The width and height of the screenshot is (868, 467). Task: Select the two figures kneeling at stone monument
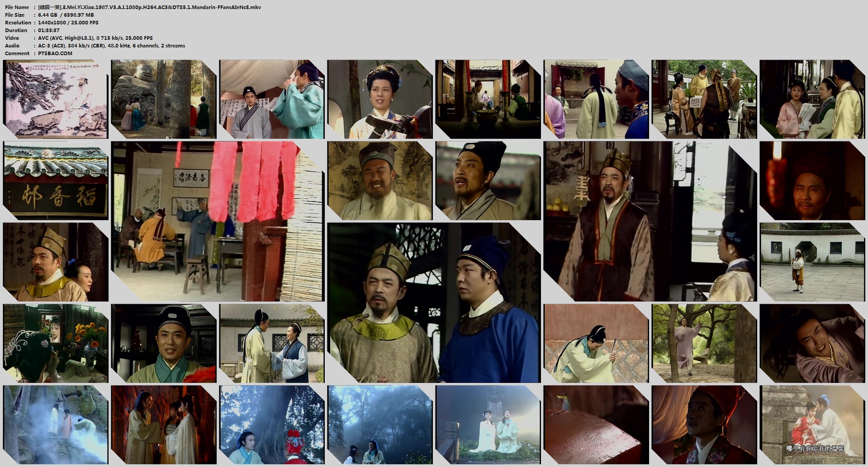(488, 425)
